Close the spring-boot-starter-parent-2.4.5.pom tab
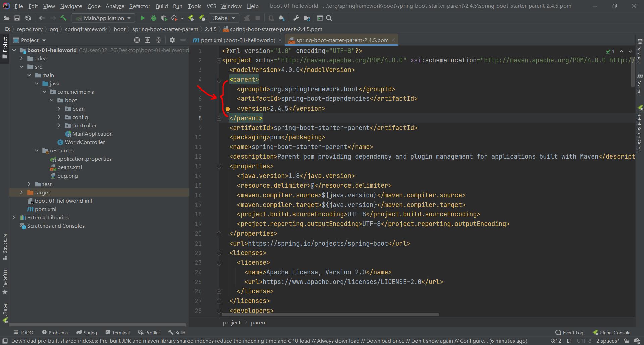The height and width of the screenshot is (345, 644). click(x=393, y=40)
